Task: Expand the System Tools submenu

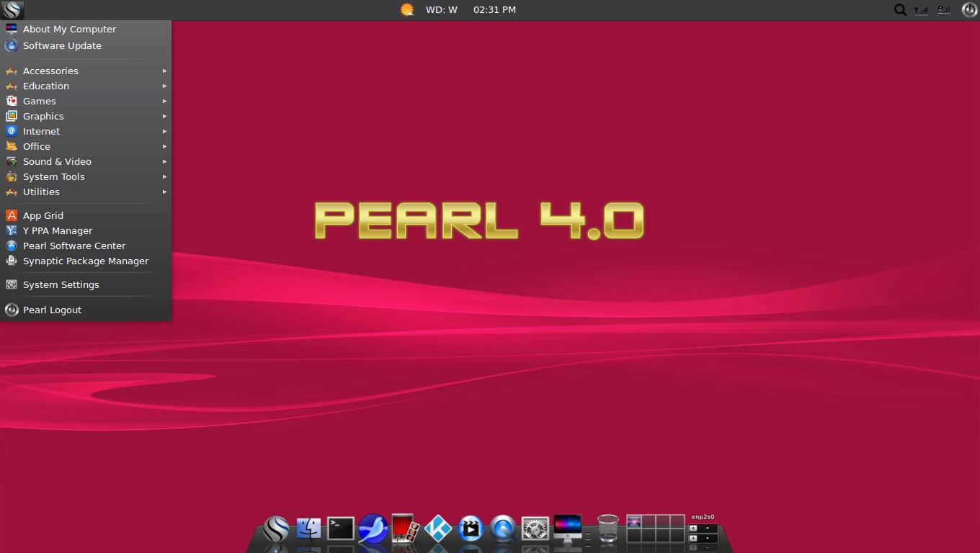Action: click(x=86, y=176)
